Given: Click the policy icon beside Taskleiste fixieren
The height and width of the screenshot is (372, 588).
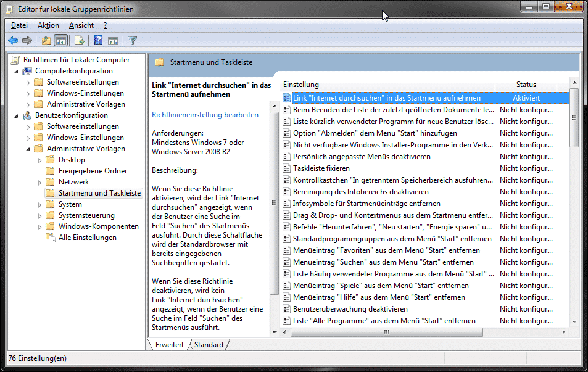Looking at the screenshot, I should [286, 168].
